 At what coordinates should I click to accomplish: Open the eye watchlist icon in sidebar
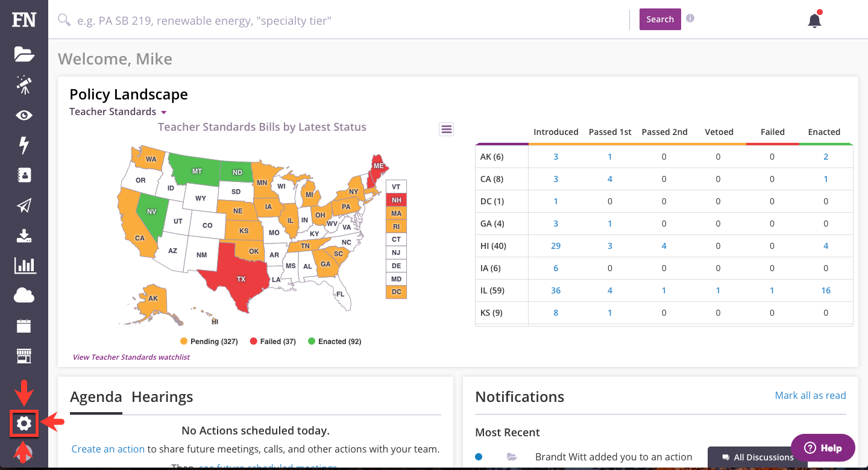tap(24, 115)
